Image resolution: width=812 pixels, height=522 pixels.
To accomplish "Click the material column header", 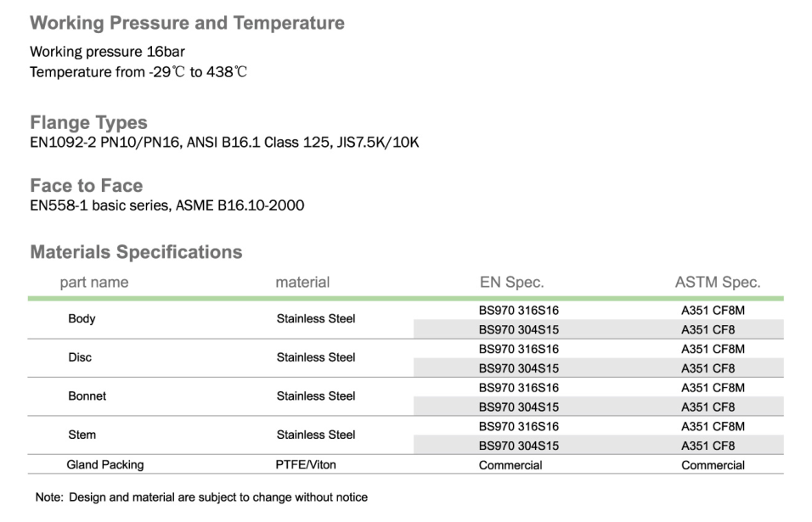I will [302, 283].
